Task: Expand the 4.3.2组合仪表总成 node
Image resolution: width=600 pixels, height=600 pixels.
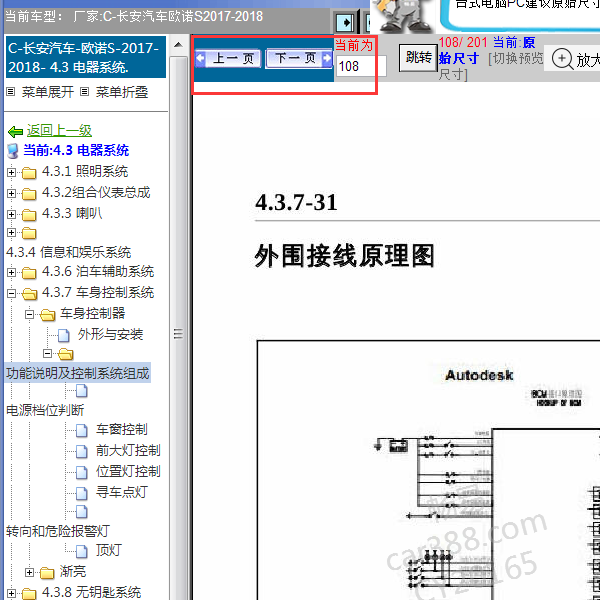Action: tap(11, 194)
